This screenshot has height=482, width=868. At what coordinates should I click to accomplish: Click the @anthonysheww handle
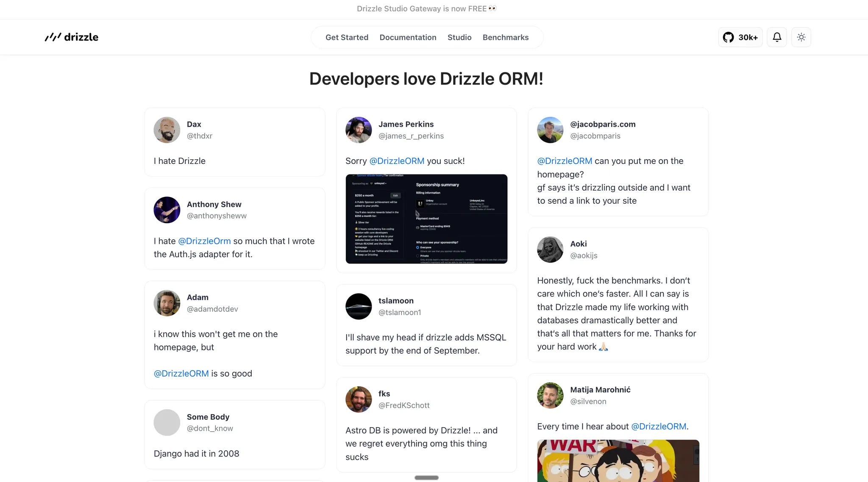217,216
